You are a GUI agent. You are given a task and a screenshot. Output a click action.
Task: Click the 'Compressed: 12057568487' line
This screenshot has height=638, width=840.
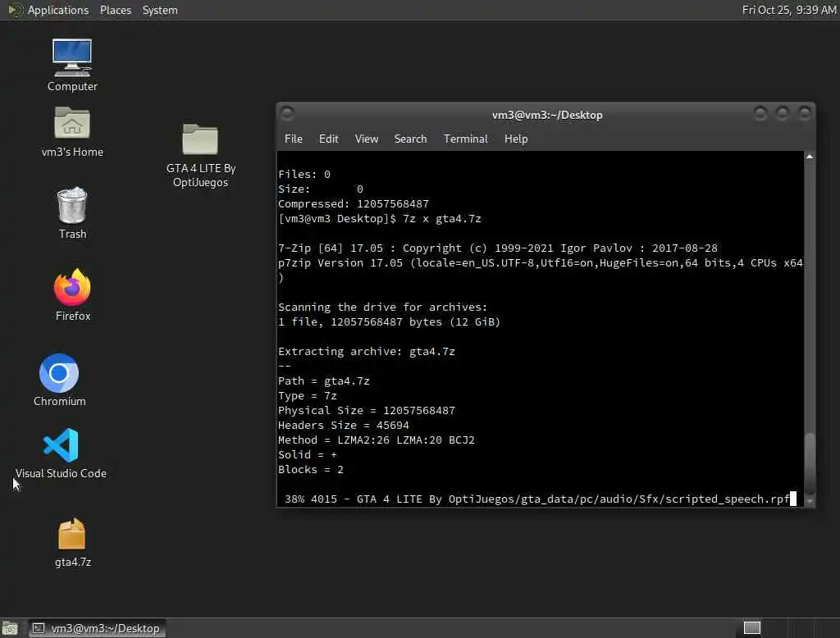pos(353,203)
